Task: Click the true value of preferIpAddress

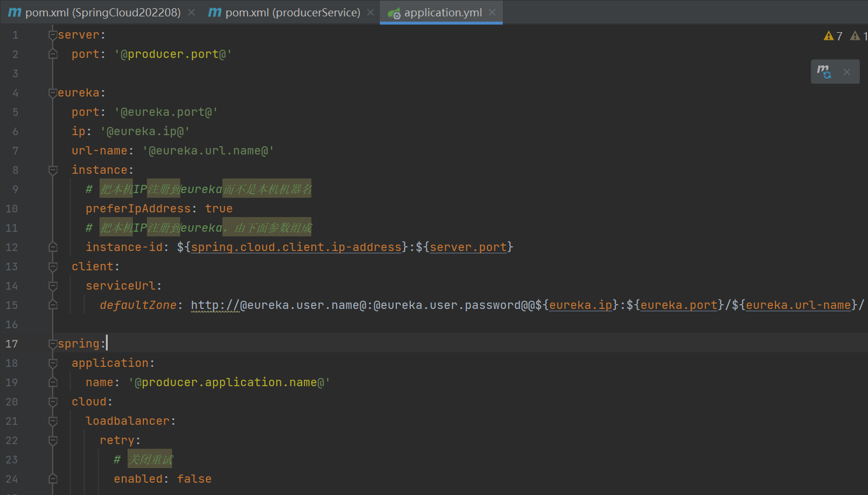Action: (x=219, y=209)
